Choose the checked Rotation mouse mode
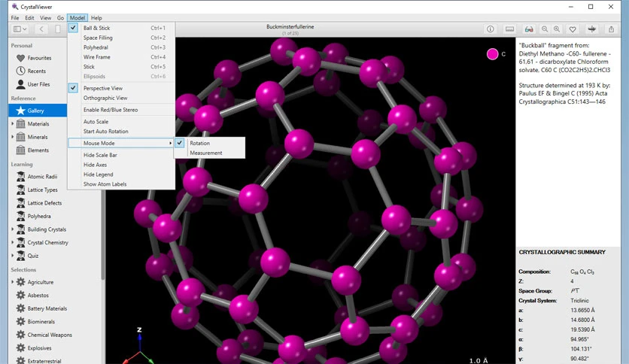Screen dimensions: 629x364 pyautogui.click(x=209, y=143)
